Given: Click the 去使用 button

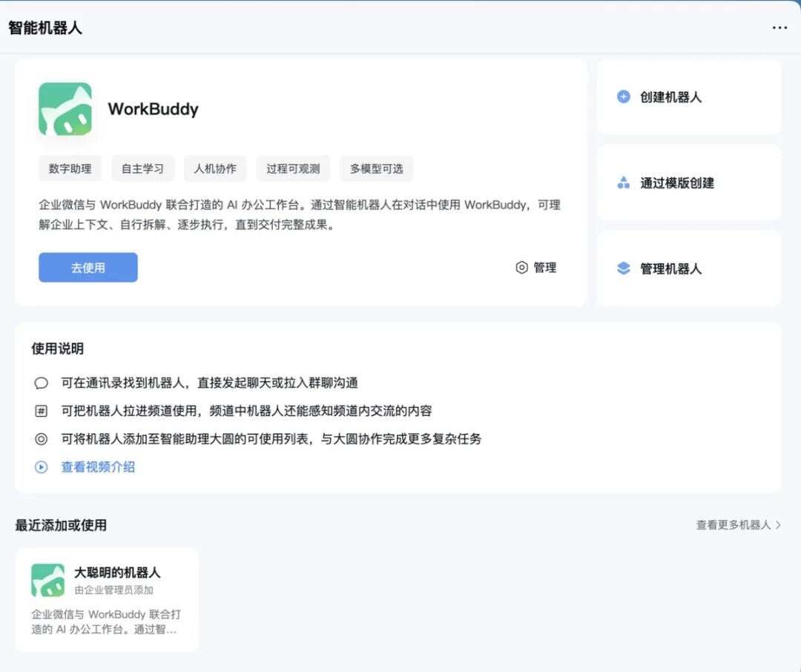Looking at the screenshot, I should point(88,267).
